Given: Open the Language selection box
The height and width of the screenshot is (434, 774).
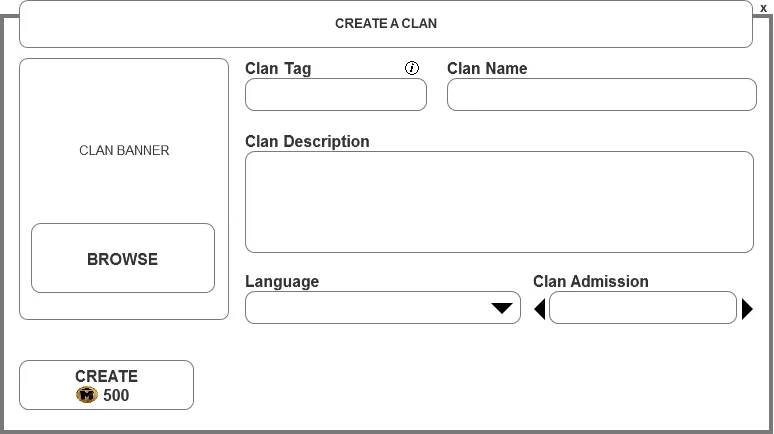Looking at the screenshot, I should (x=370, y=308).
